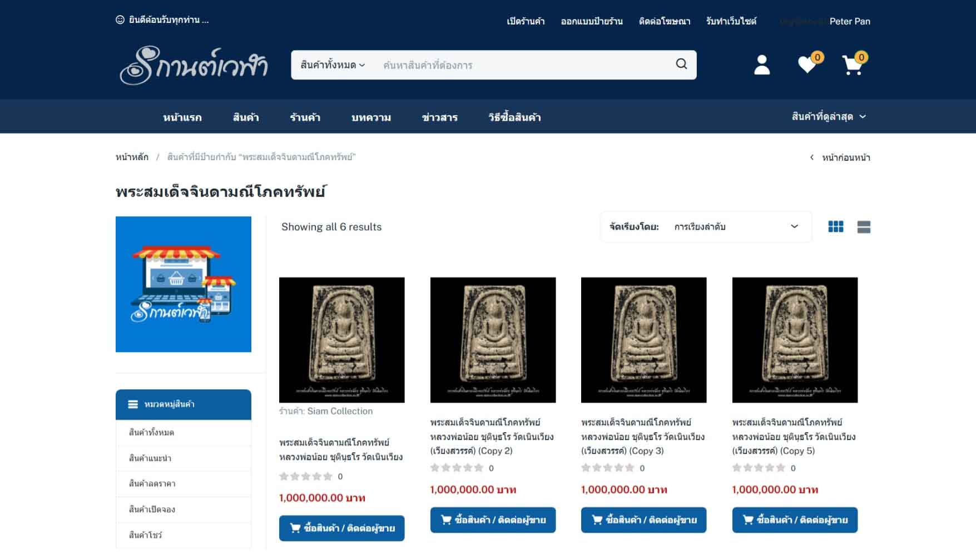The image size is (976, 560).
Task: Go to the บทความ menu item
Action: click(371, 117)
